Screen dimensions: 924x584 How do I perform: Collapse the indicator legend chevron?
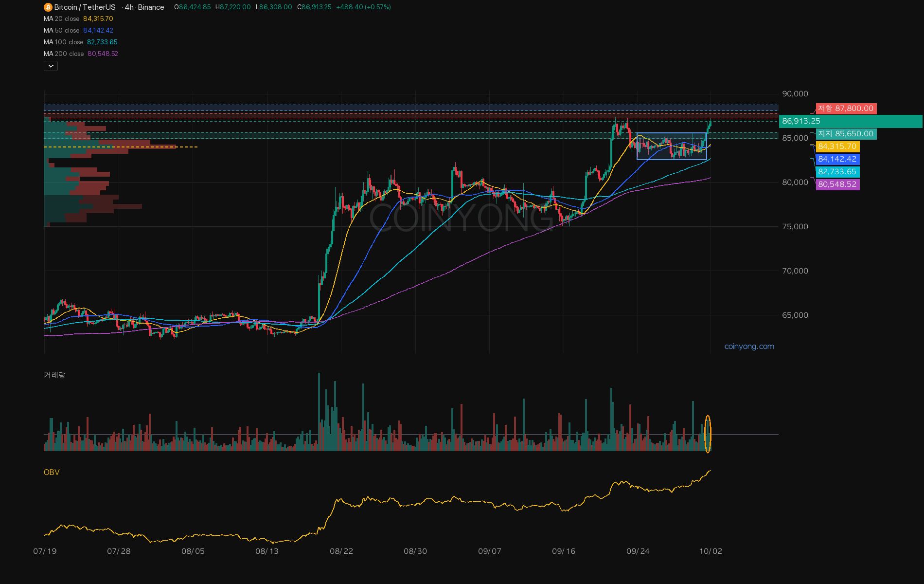51,66
